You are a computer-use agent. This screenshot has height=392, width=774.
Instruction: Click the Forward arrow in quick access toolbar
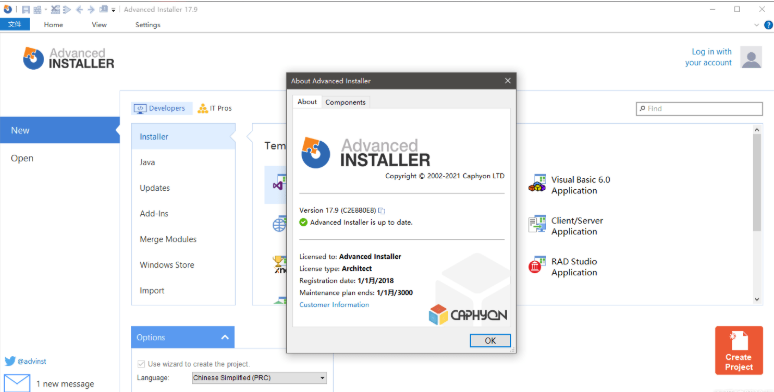point(91,9)
